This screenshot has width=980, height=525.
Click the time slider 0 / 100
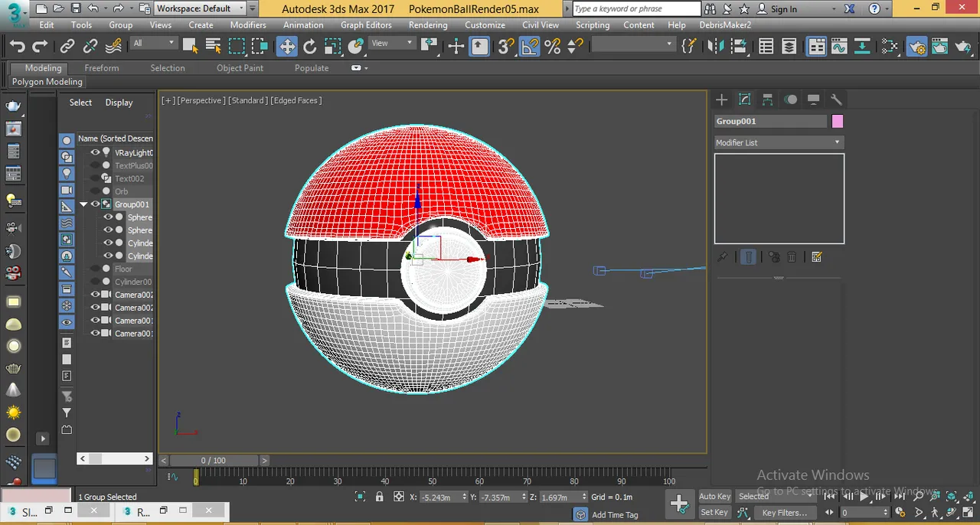click(x=214, y=460)
